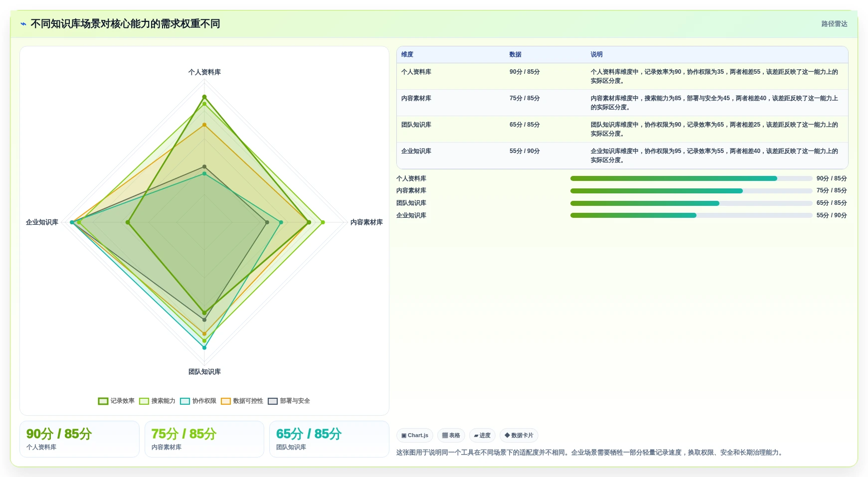Viewport: 868px width, 477px height.
Task: Click the 数据卡片 tag chip
Action: (519, 435)
